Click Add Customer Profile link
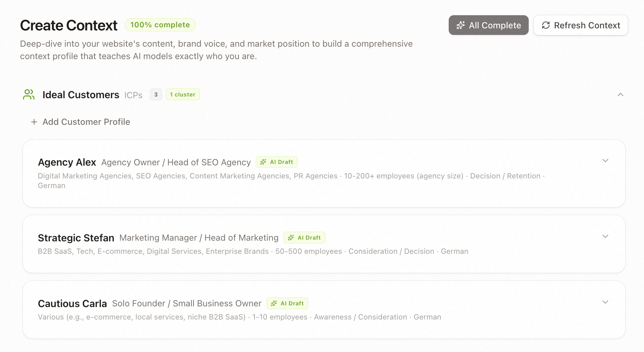This screenshot has width=644, height=352. click(86, 122)
